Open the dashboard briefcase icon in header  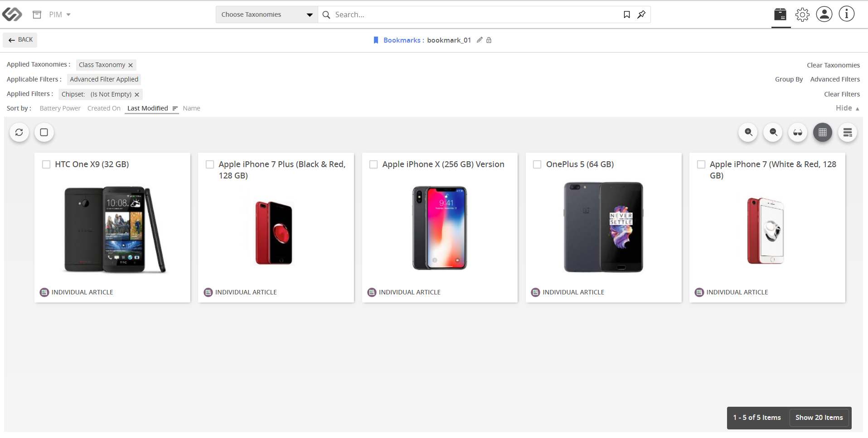tap(781, 14)
